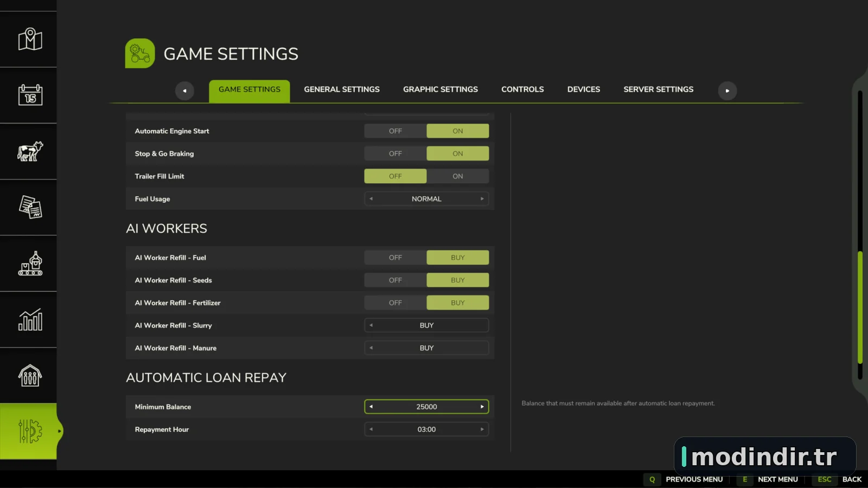Viewport: 868px width, 488px height.
Task: Open the Controls tab
Action: pyautogui.click(x=522, y=89)
